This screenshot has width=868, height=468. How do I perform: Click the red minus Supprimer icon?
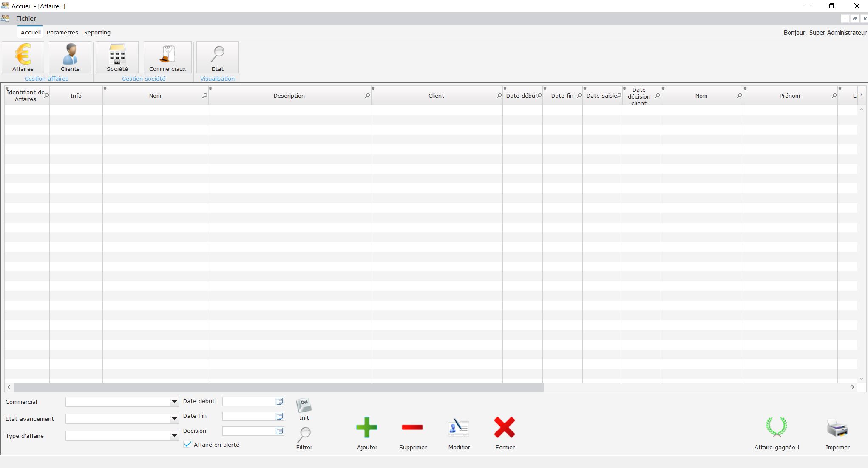point(412,428)
